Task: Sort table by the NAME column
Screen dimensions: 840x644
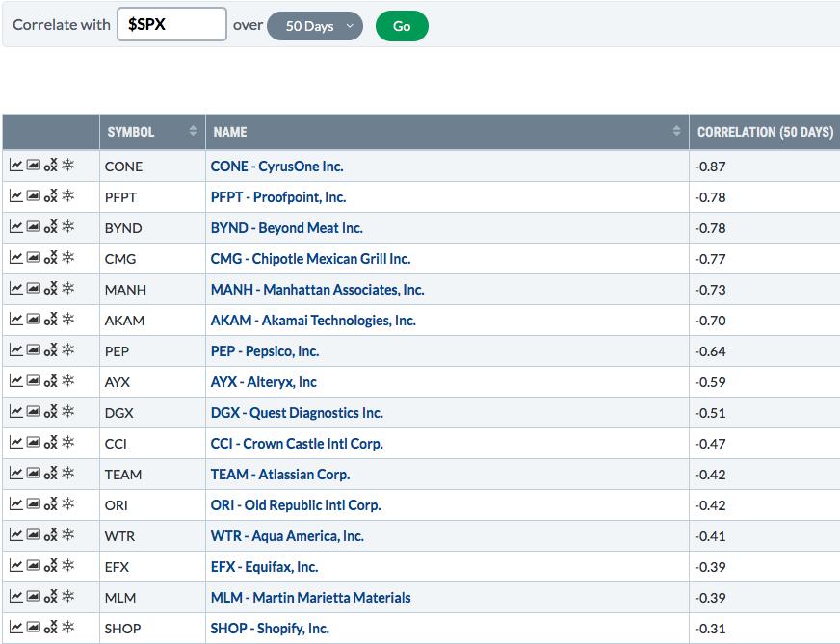Action: click(x=447, y=132)
